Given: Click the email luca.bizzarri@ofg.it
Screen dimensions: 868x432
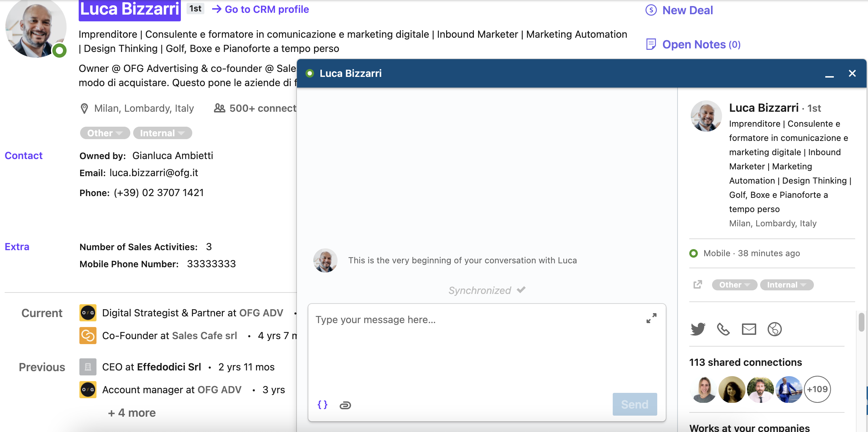Looking at the screenshot, I should 154,173.
